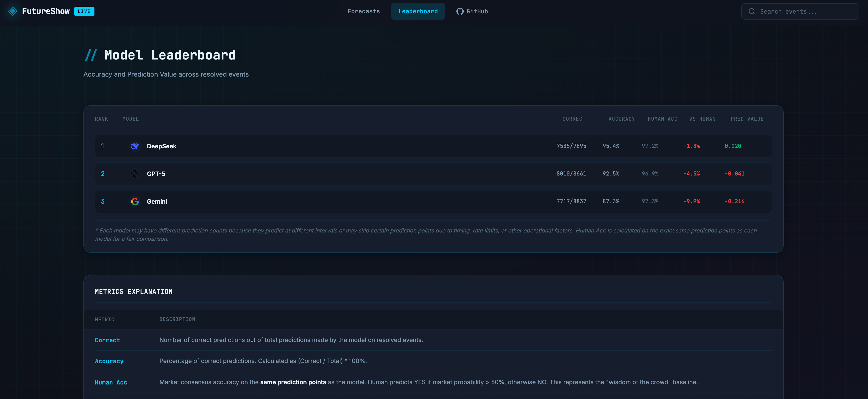This screenshot has height=399, width=868.
Task: Open the Leaderboard tab
Action: pos(418,11)
